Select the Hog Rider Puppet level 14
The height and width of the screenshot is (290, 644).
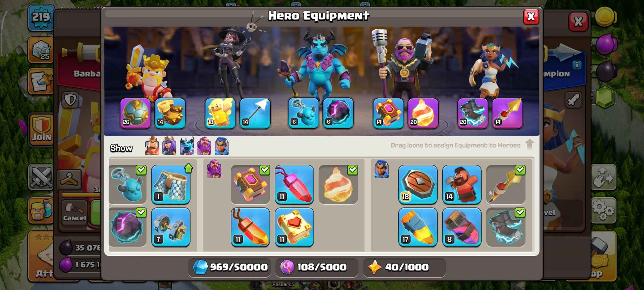(x=462, y=185)
